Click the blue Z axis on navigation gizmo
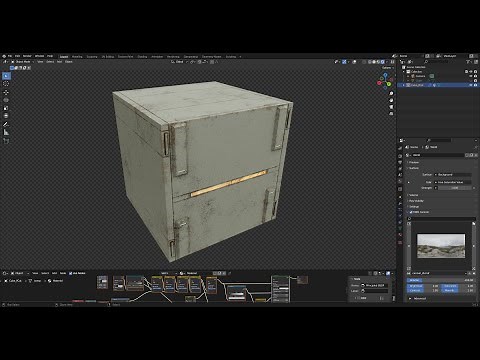The image size is (480, 360). coord(385,75)
